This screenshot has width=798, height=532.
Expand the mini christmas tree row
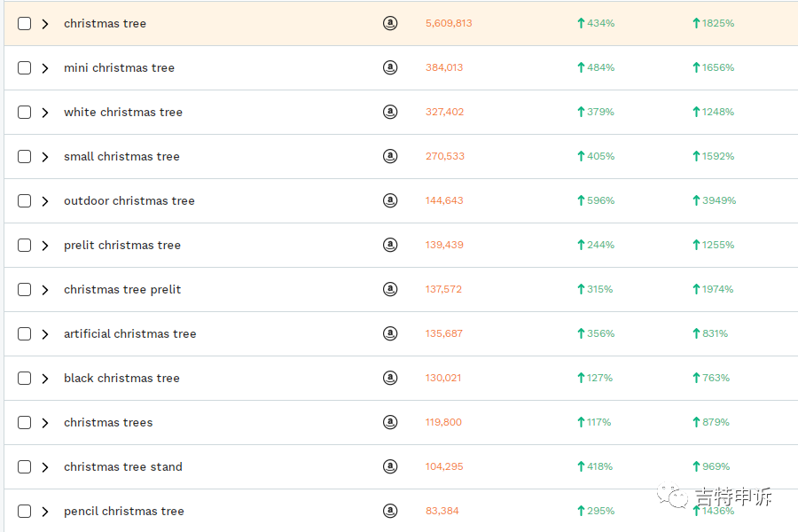(x=45, y=68)
